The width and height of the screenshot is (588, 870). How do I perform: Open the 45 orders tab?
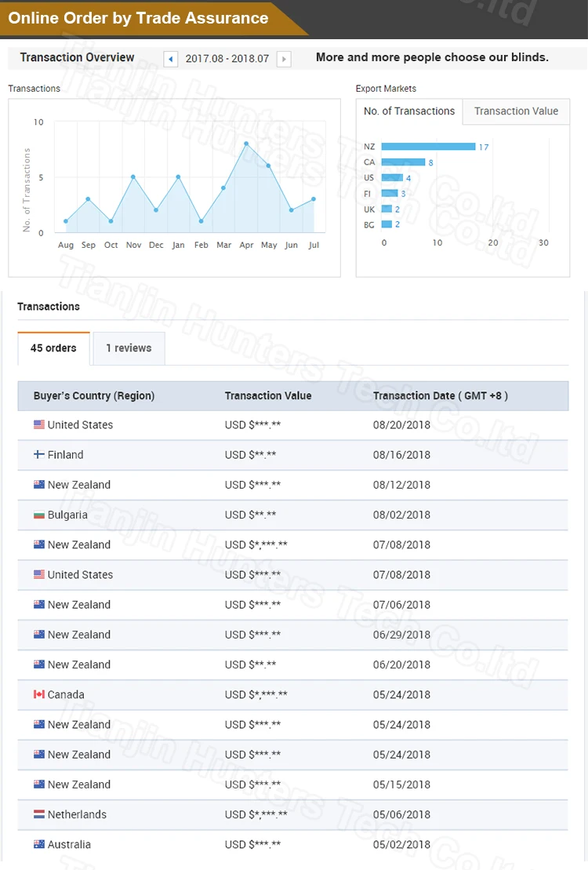(x=53, y=348)
